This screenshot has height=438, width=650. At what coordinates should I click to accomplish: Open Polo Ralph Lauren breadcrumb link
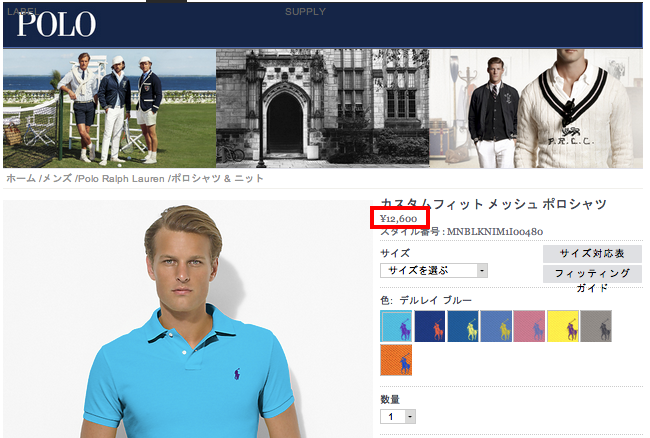click(x=121, y=179)
